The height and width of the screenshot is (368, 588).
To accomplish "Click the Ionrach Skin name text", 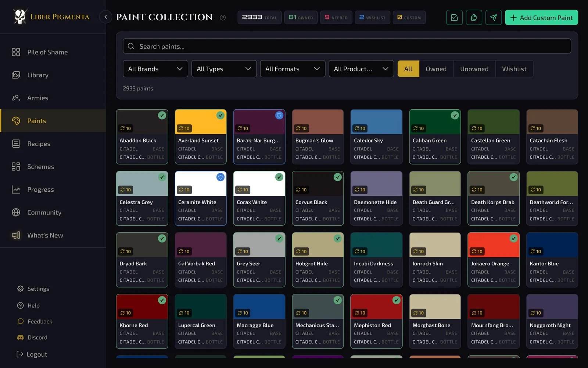I will (x=427, y=263).
